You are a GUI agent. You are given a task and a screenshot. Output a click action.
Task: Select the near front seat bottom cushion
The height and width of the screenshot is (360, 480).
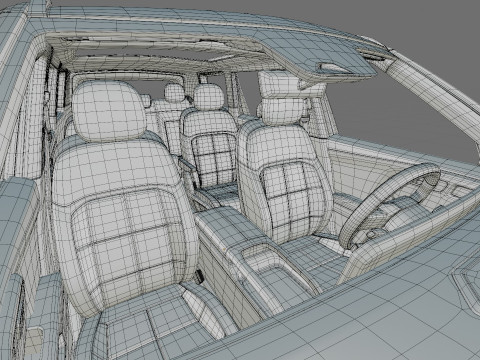click(x=152, y=323)
